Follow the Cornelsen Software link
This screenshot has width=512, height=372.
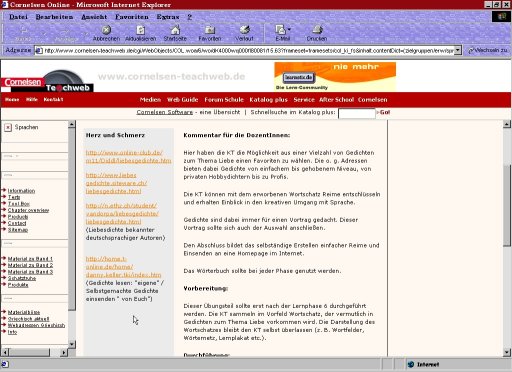point(165,112)
